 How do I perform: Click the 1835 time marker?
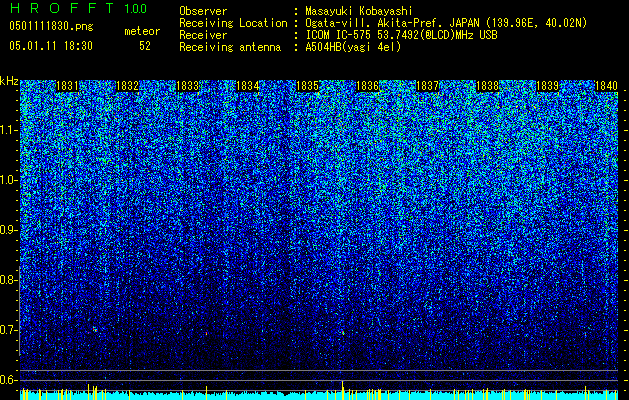coord(307,86)
